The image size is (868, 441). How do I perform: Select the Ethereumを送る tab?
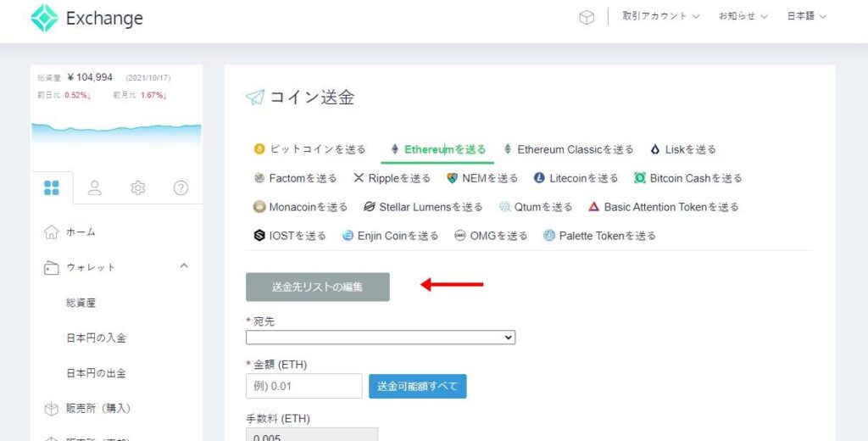438,149
